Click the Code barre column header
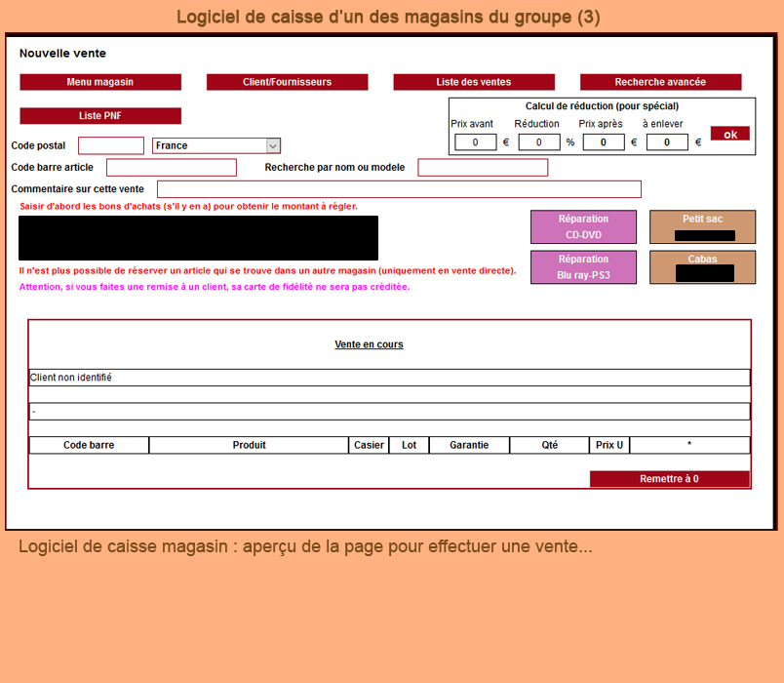This screenshot has width=784, height=683. click(x=89, y=445)
